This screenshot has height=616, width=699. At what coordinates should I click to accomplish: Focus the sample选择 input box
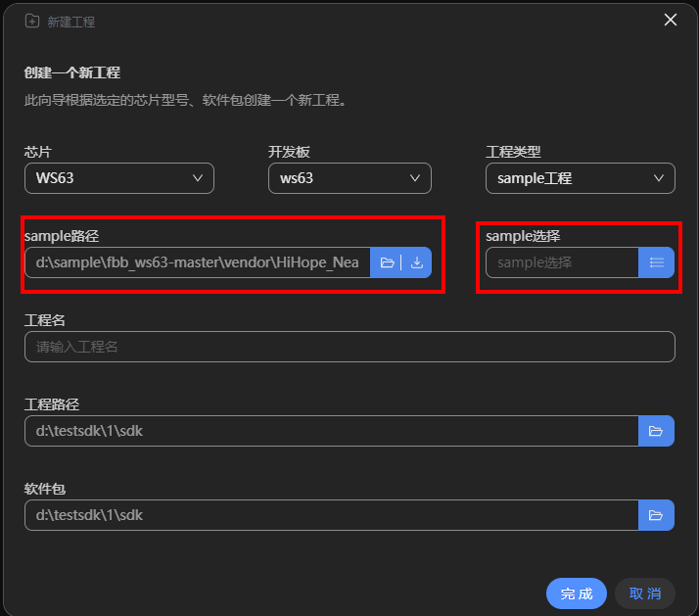click(x=562, y=262)
